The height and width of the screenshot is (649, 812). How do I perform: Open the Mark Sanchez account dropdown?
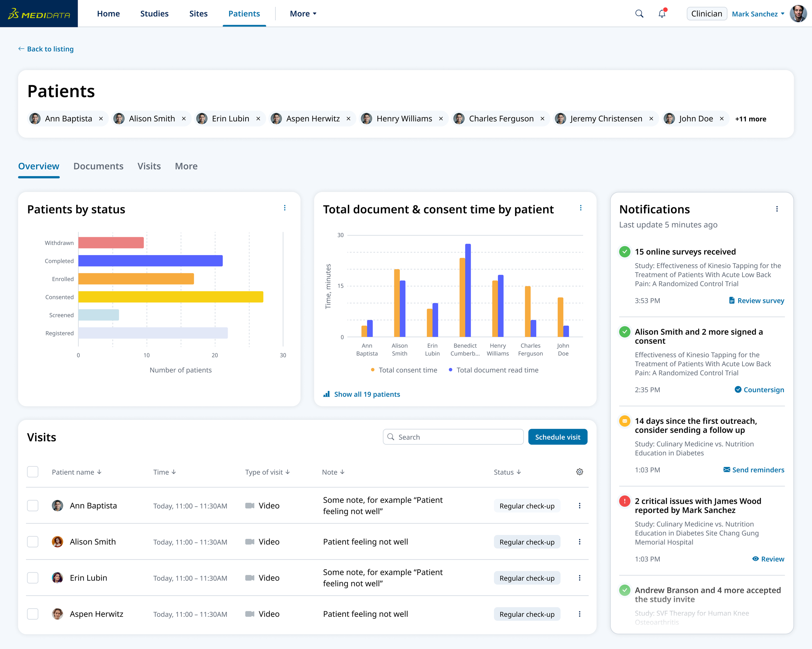[x=758, y=14]
